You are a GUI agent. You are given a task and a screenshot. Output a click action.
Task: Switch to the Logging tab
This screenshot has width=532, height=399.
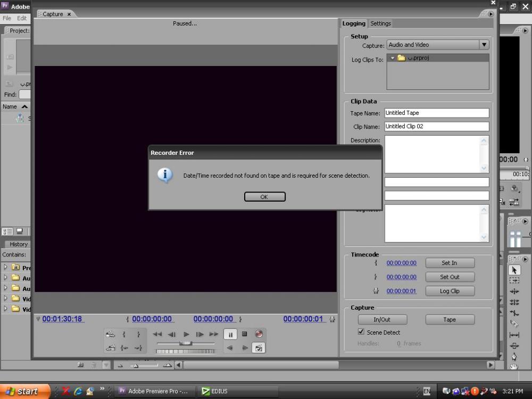point(354,23)
